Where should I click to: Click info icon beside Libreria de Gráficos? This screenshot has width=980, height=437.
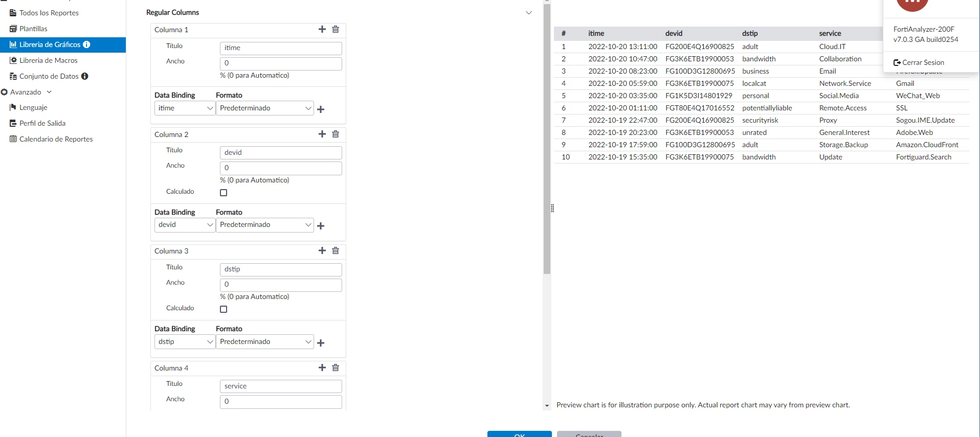click(86, 44)
